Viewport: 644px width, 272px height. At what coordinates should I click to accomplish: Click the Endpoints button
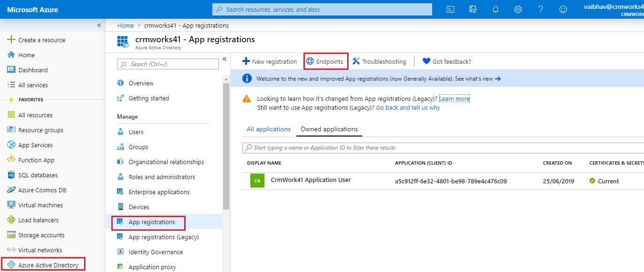325,61
